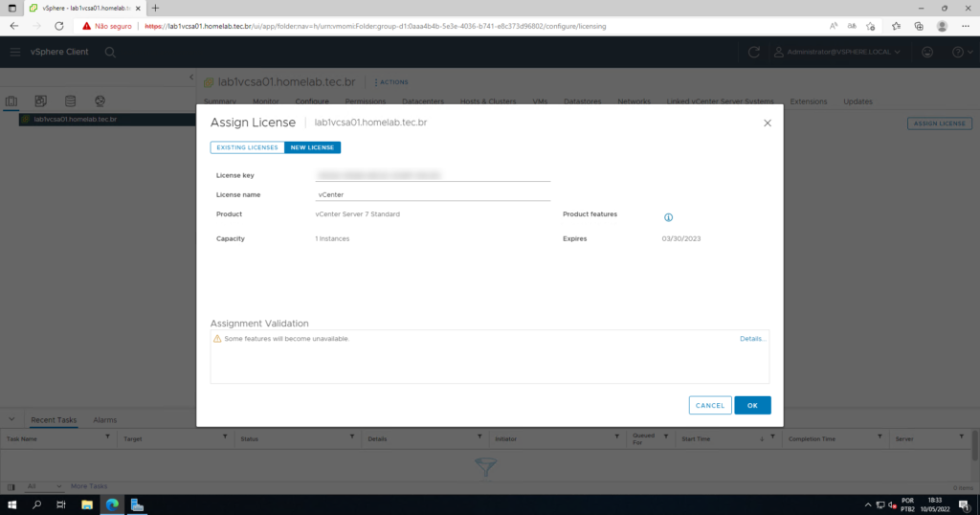The image size is (980, 515).
Task: Select Networking inventory icon
Action: 100,101
